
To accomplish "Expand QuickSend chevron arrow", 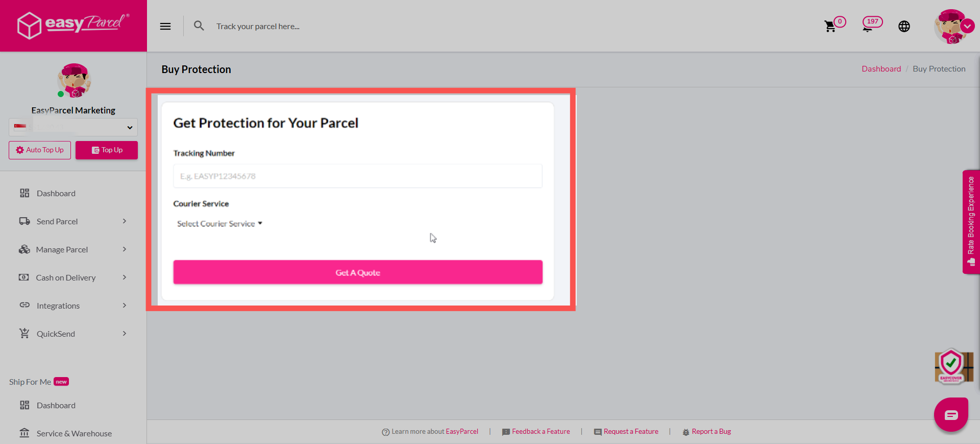I will [125, 333].
